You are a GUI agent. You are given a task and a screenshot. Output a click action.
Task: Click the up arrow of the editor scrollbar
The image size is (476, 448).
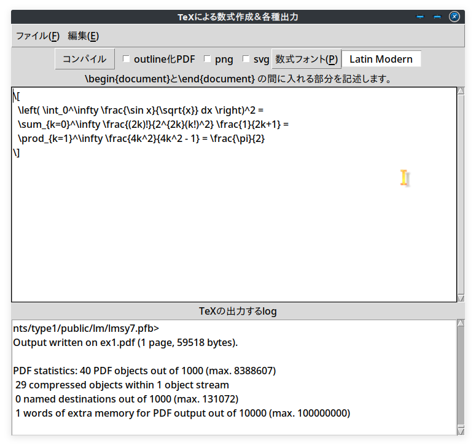tap(461, 92)
